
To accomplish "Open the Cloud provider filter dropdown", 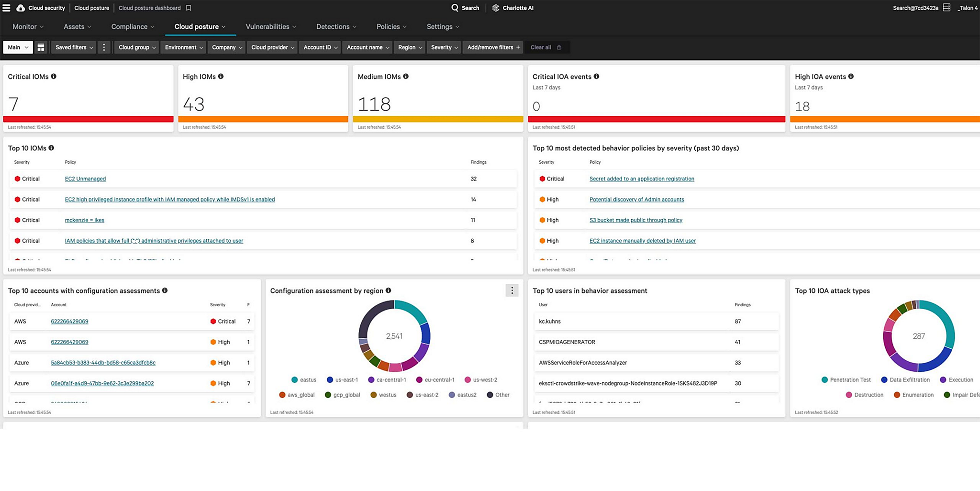I will 272,47.
